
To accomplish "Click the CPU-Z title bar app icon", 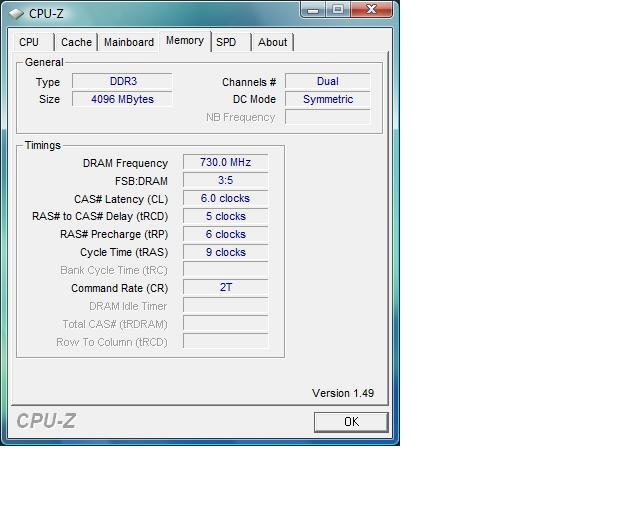I will (16, 14).
